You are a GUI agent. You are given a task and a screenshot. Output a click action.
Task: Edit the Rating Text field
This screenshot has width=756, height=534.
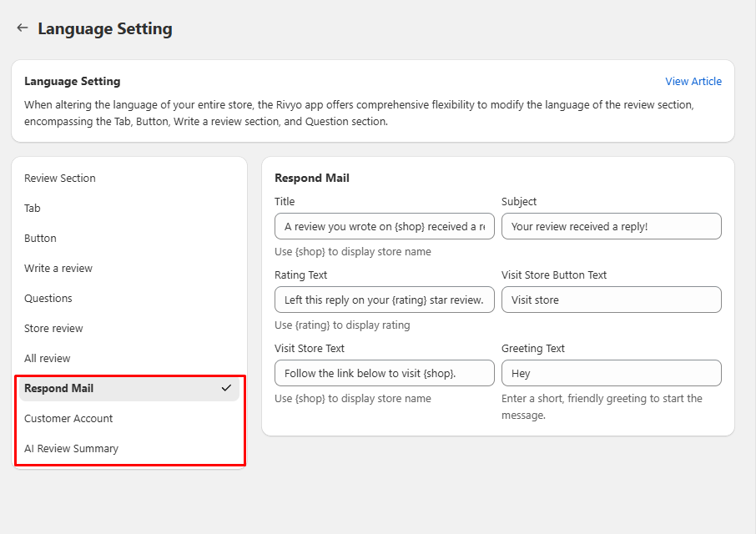(x=384, y=300)
